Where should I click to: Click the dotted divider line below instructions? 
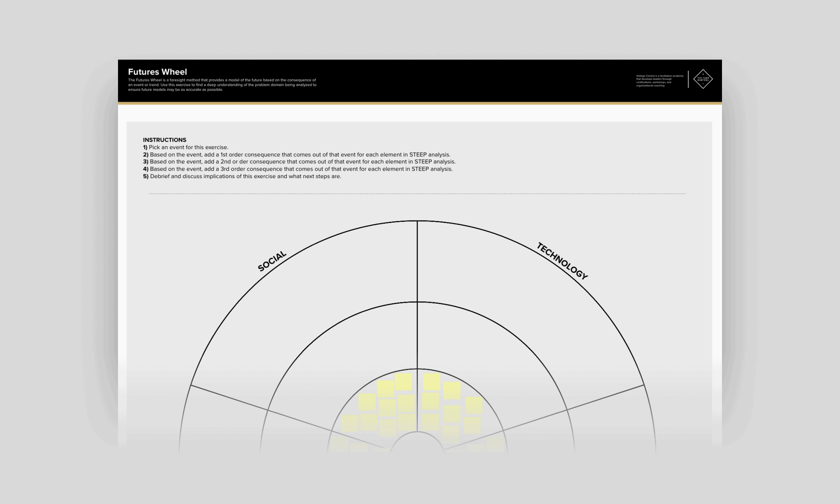[x=417, y=194]
